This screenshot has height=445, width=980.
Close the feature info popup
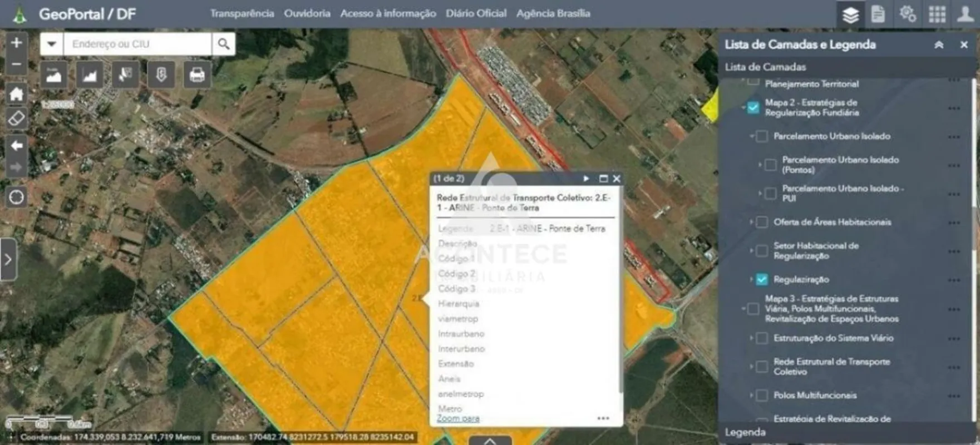617,179
